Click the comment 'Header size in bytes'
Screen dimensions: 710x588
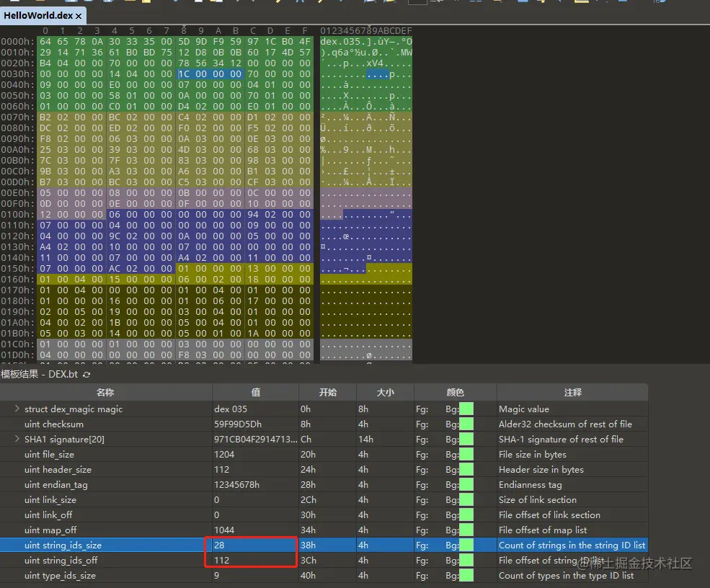(541, 469)
